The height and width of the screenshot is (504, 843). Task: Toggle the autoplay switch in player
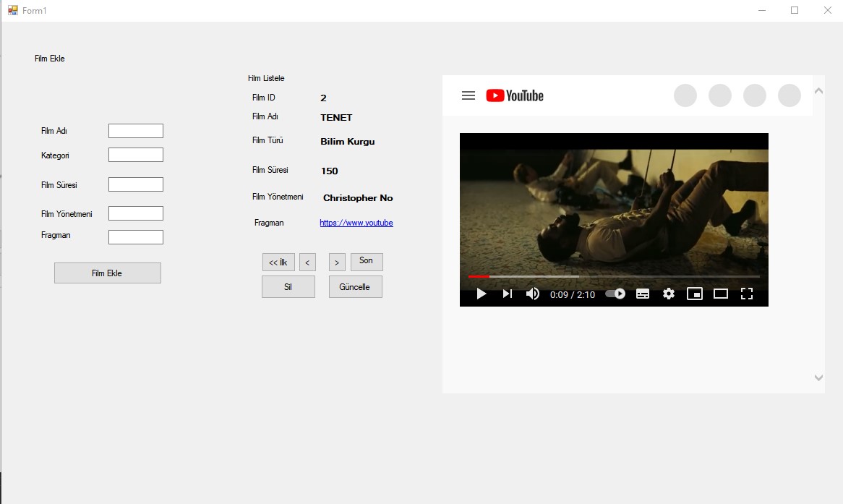point(615,294)
